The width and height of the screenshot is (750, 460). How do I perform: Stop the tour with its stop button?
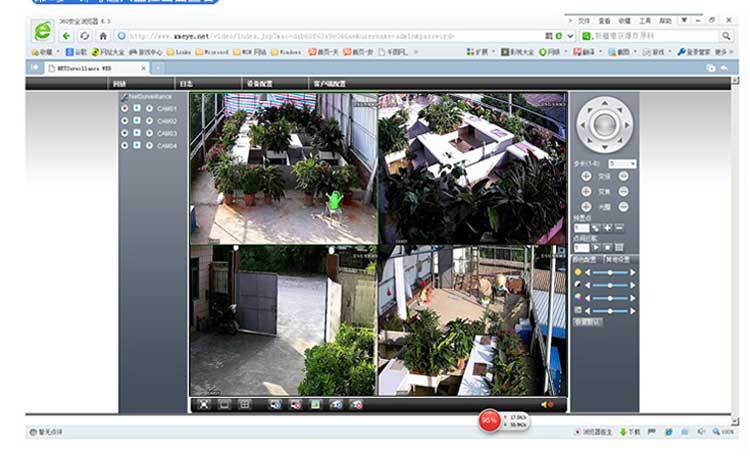607,247
